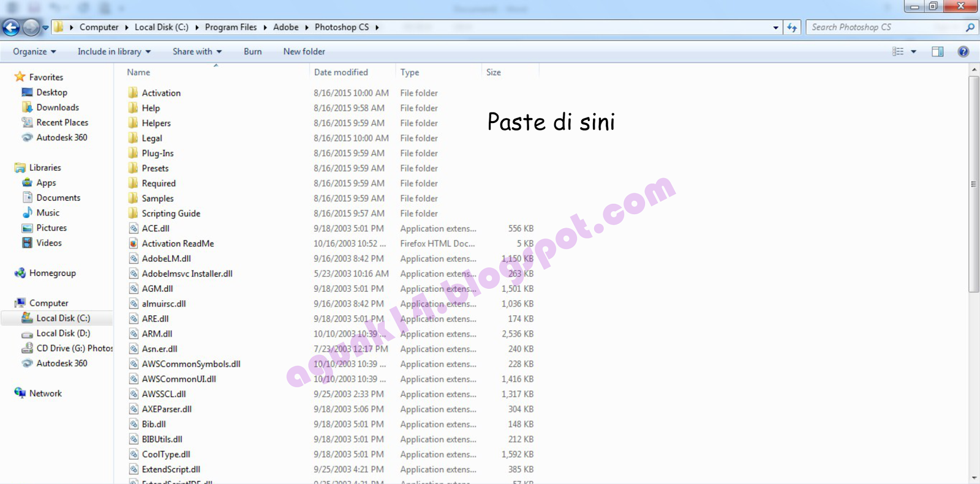Click the Change your view icon
980x484 pixels.
pyautogui.click(x=898, y=51)
